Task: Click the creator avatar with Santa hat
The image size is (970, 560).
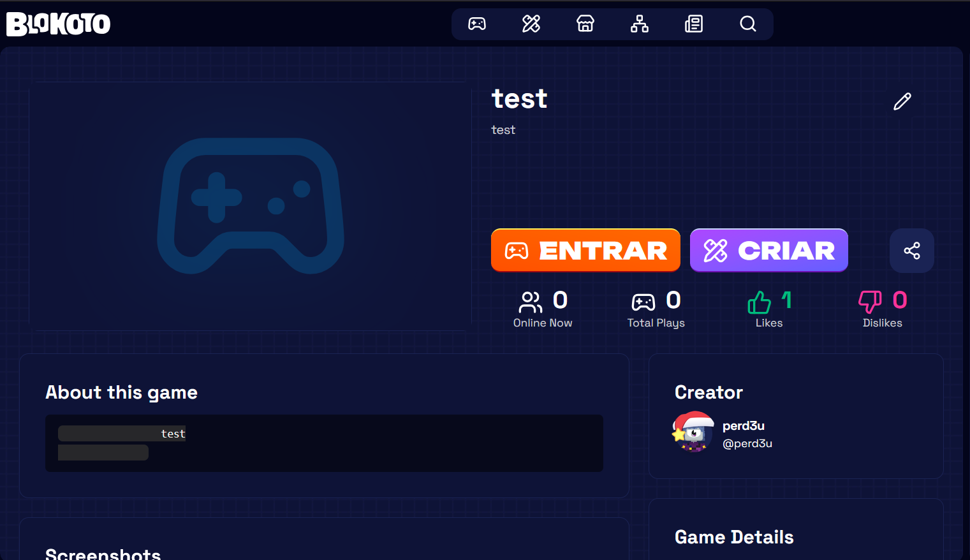Action: (693, 432)
